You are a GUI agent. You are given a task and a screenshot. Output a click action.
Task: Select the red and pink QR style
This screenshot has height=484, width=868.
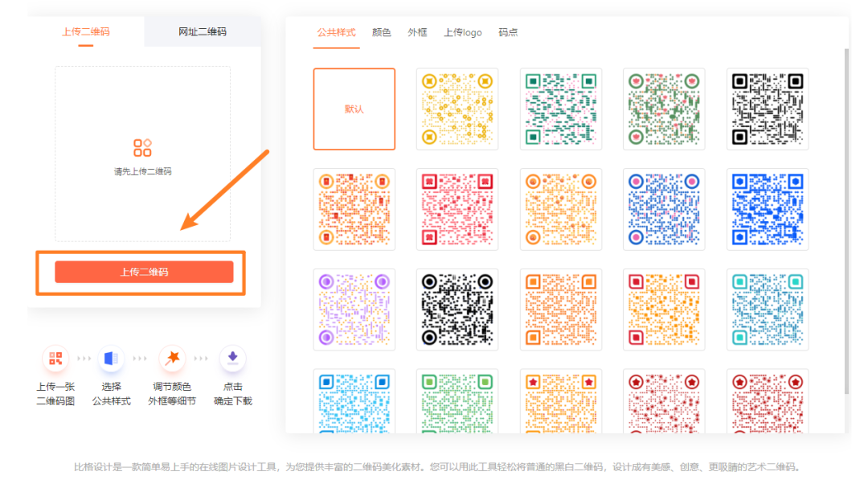tap(457, 209)
